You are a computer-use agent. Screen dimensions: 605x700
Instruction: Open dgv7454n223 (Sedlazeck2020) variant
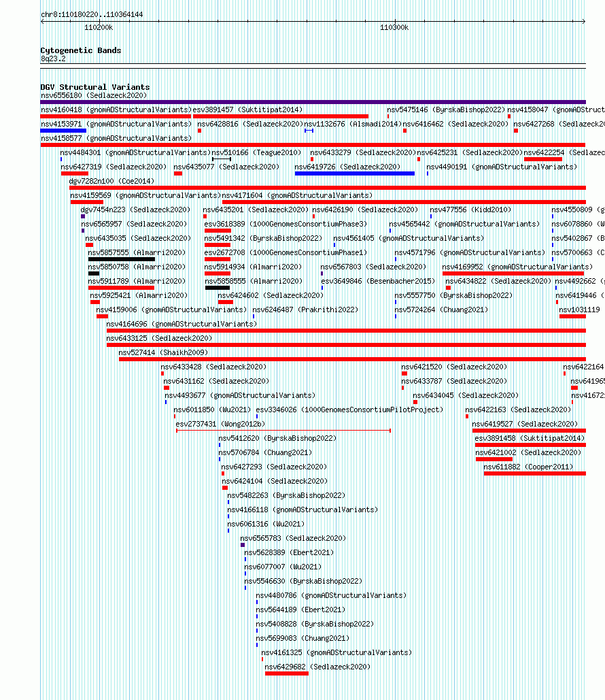[135, 210]
